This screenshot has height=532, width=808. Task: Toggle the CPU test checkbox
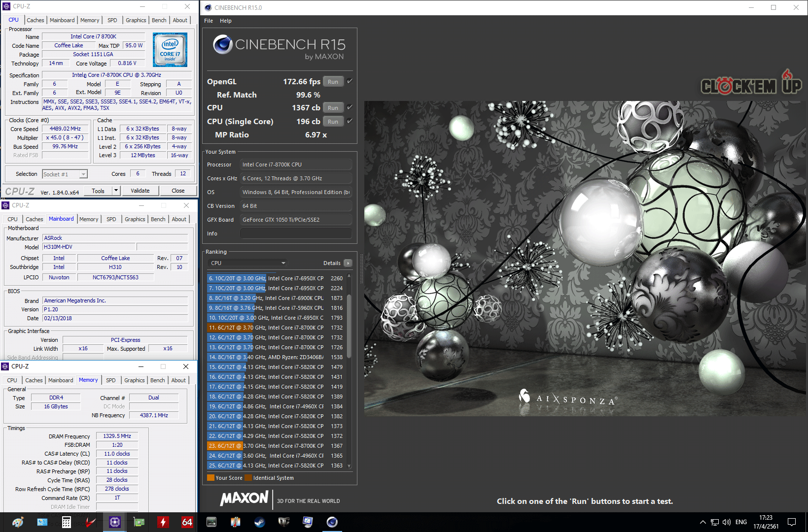coord(350,107)
